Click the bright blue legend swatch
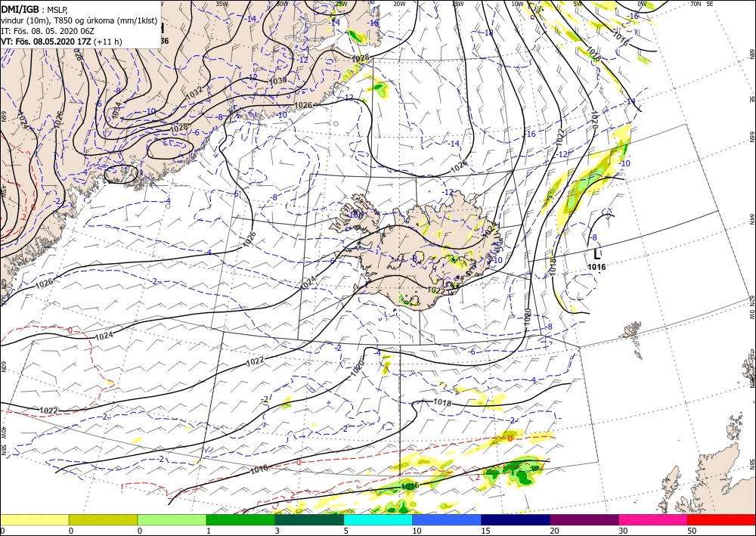This screenshot has height=536, width=756. pos(447,519)
